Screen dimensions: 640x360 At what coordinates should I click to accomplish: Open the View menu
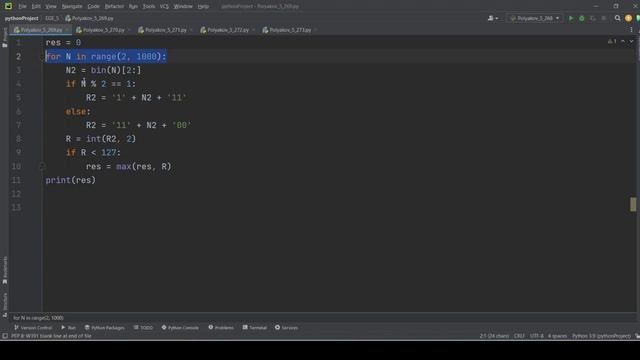coord(51,7)
